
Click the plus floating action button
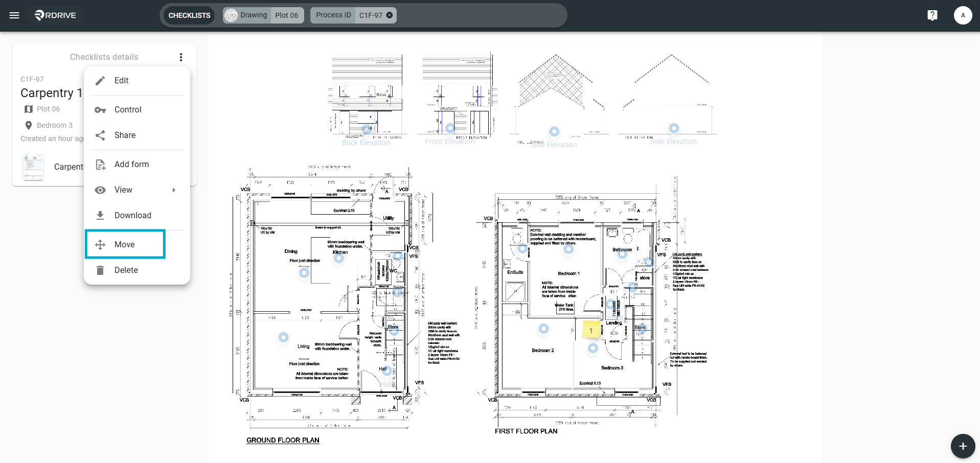pyautogui.click(x=963, y=446)
